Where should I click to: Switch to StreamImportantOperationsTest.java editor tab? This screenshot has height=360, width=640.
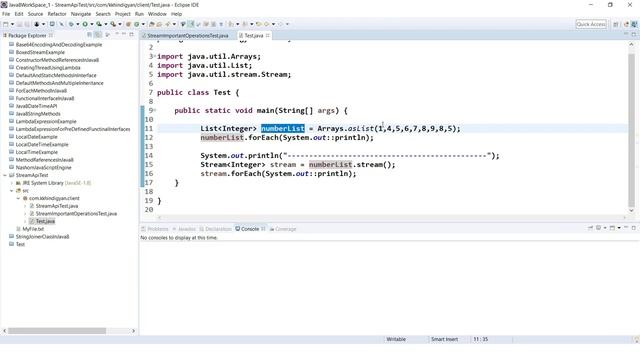click(187, 36)
